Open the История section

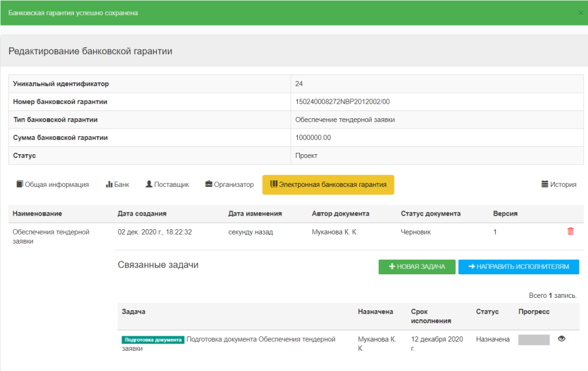point(559,185)
